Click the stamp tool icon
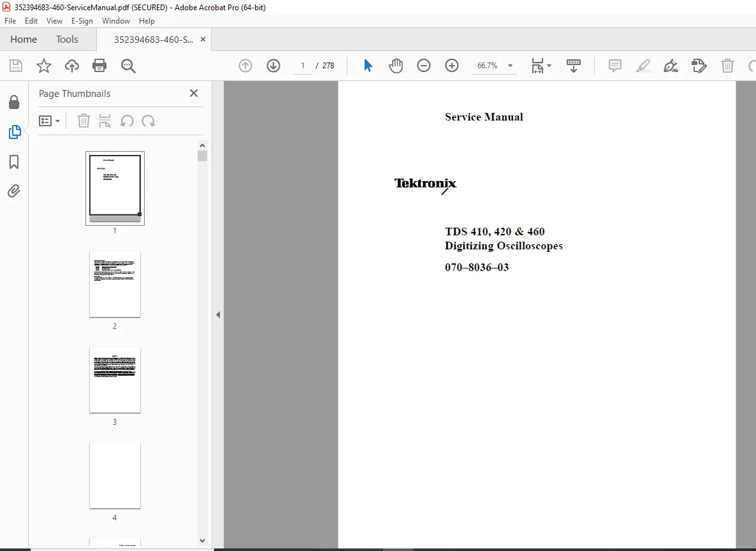This screenshot has width=756, height=551. [699, 66]
